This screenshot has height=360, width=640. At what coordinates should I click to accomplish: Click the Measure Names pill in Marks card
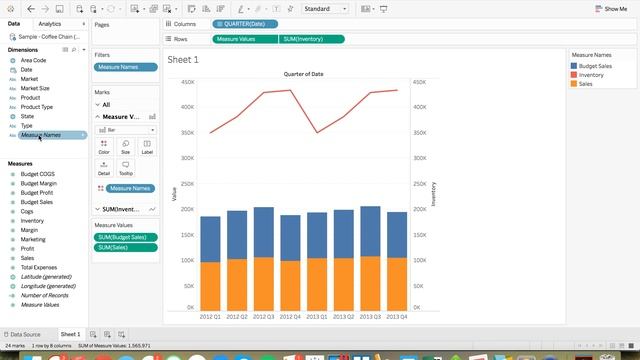click(130, 188)
